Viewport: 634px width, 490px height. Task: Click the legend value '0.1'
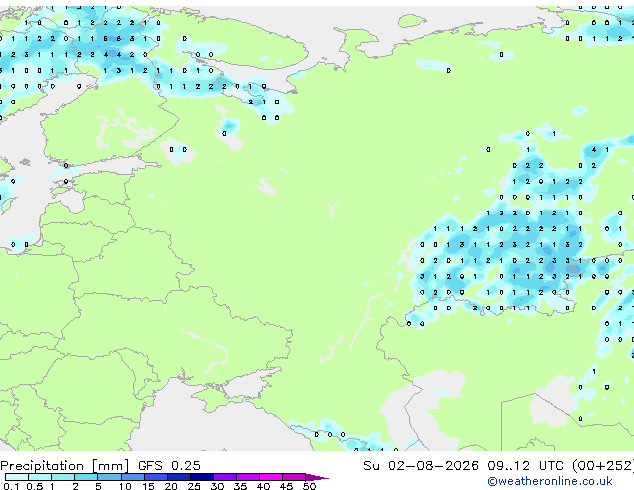11,486
